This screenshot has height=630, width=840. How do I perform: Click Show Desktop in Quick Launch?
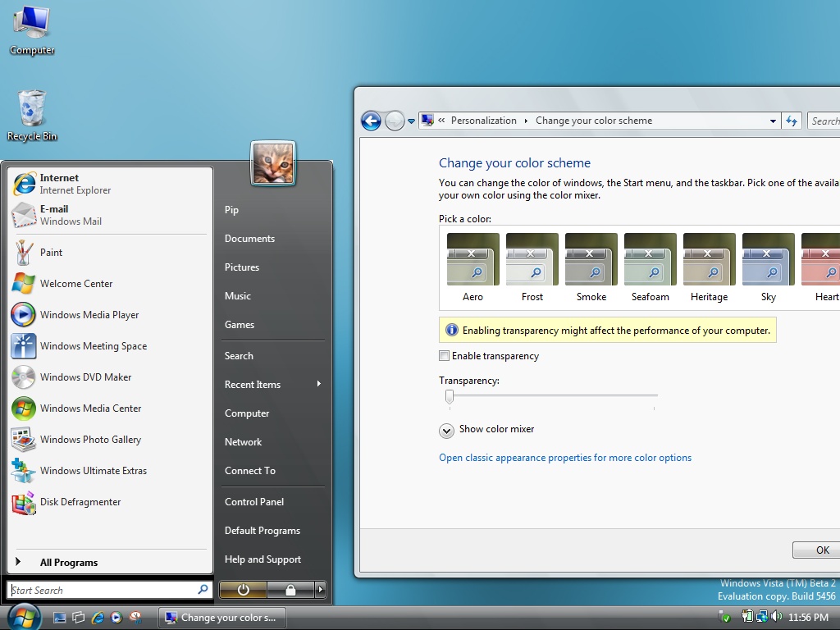pyautogui.click(x=59, y=617)
